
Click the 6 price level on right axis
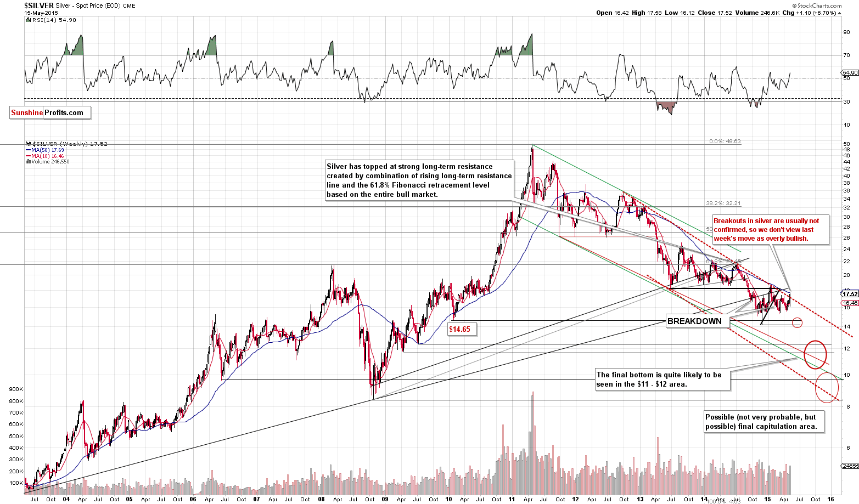pyautogui.click(x=848, y=448)
